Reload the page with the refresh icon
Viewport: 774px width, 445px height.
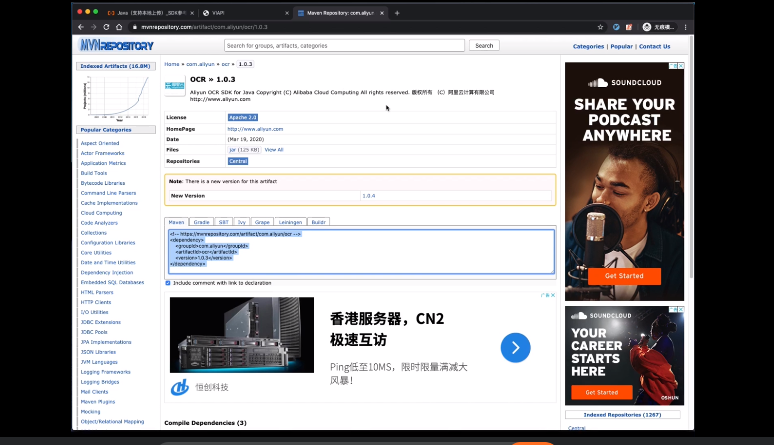106,27
